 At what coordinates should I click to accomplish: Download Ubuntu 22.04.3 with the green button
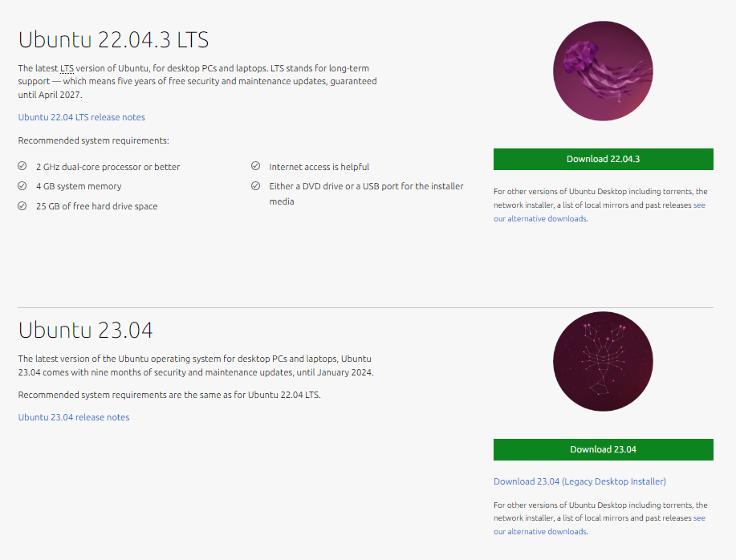(x=603, y=159)
